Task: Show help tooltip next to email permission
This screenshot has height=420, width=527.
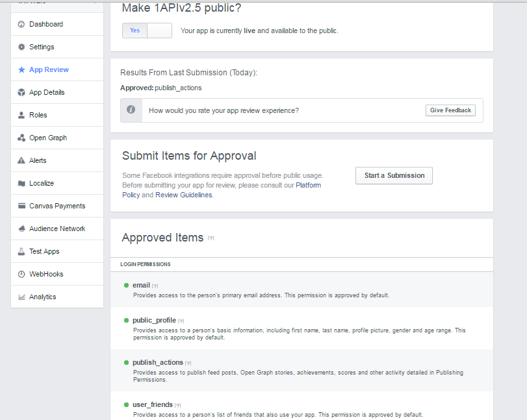Action: 155,286
